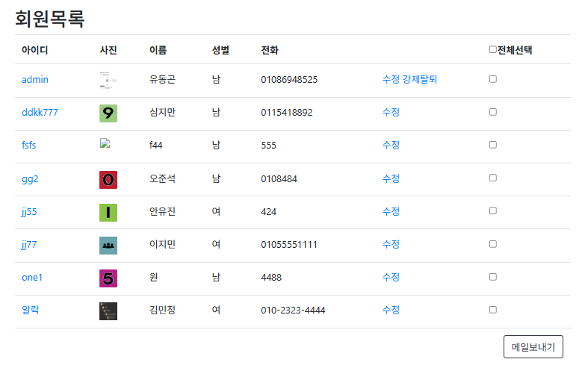The height and width of the screenshot is (368, 588).
Task: Check the checkbox in the ddkk777 row
Action: tap(493, 112)
